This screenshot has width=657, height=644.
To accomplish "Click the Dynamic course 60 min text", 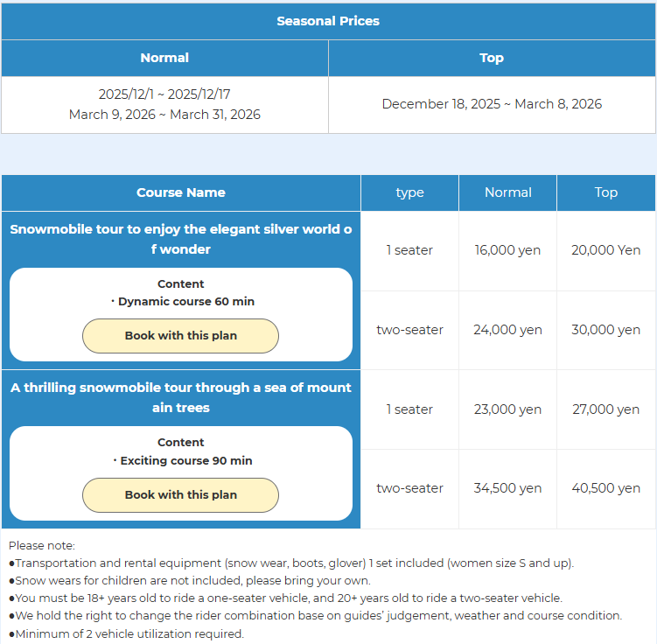I will (x=185, y=302).
